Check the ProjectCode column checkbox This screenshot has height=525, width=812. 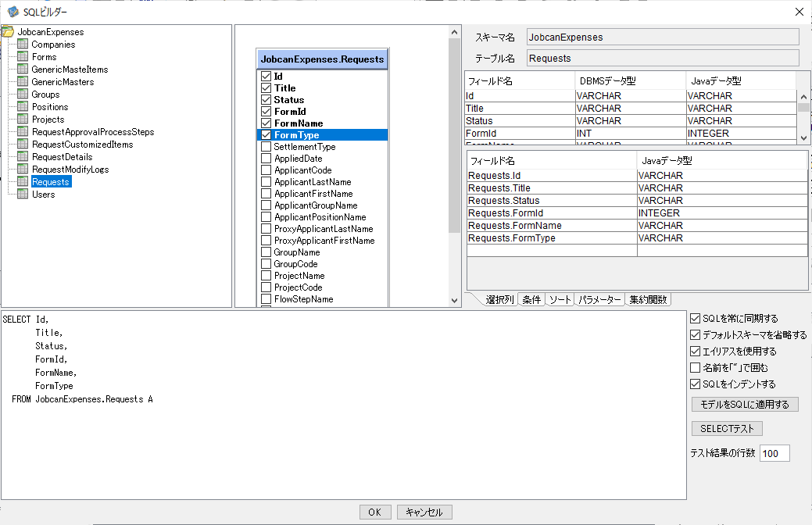(x=266, y=287)
